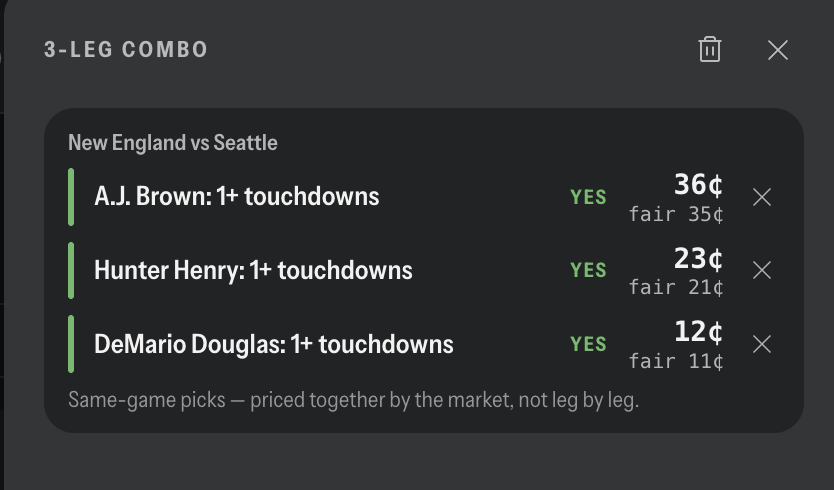Click the fair 35¢ value
The width and height of the screenshot is (834, 490).
[676, 214]
